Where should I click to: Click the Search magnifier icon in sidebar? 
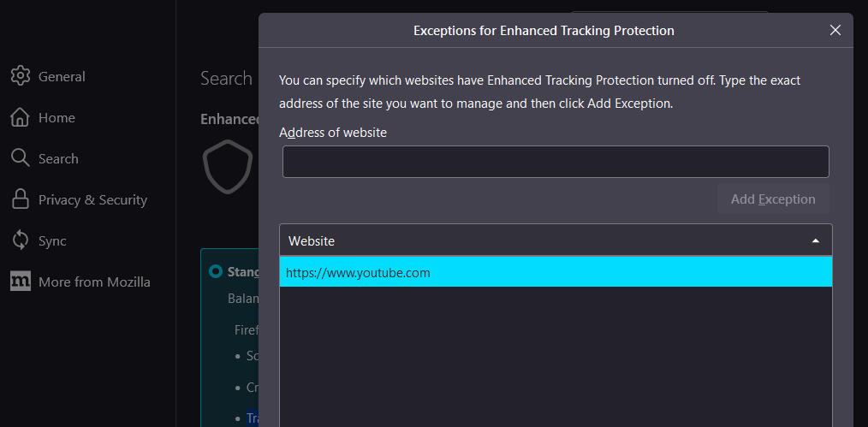click(x=21, y=158)
